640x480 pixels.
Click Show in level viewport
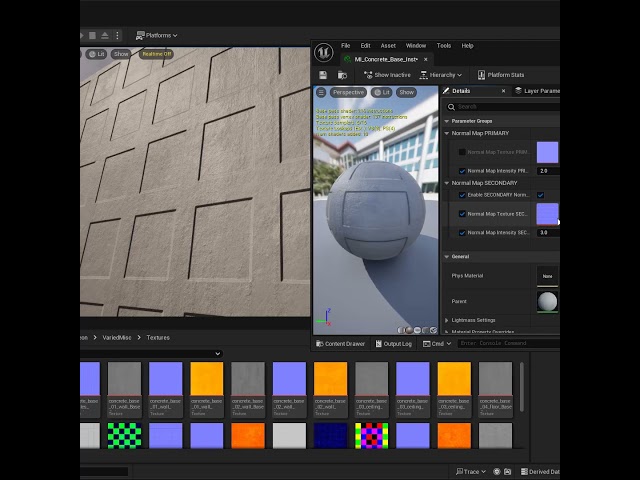pyautogui.click(x=121, y=54)
